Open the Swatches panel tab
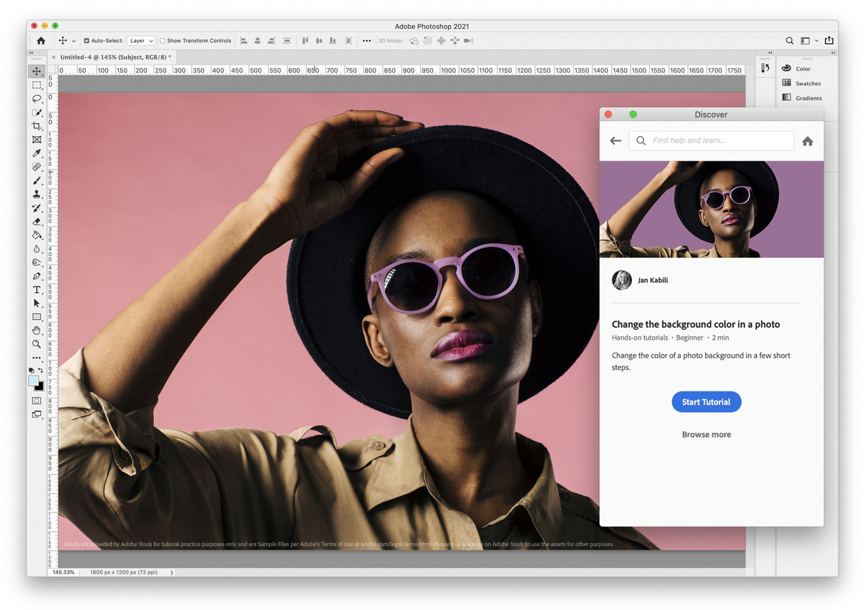The height and width of the screenshot is (610, 868). point(807,84)
